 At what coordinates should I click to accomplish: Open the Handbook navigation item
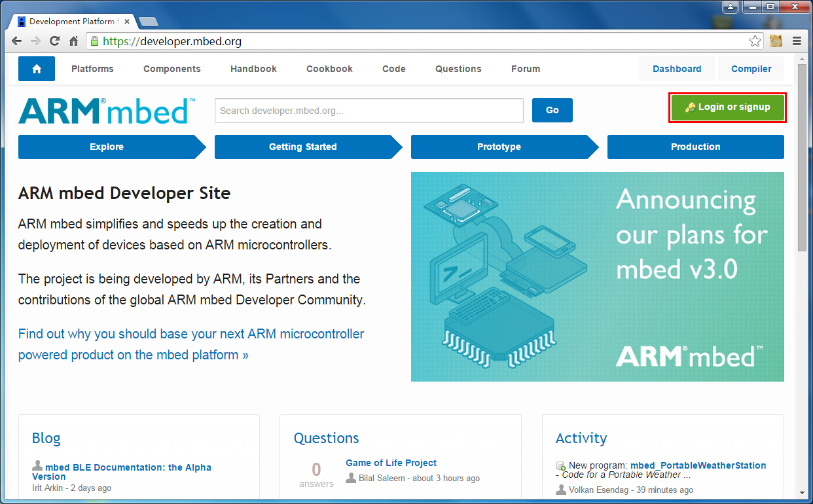(x=253, y=69)
